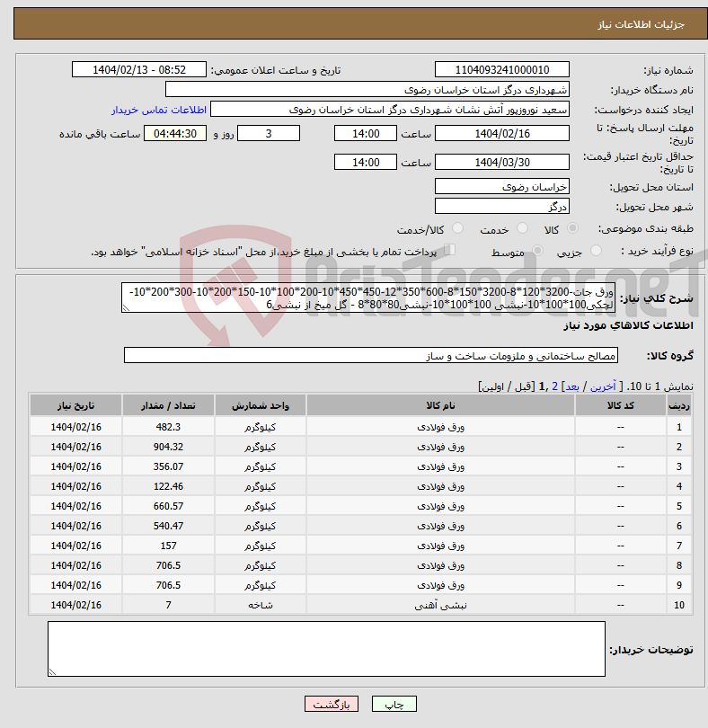Open page 2 of the item list

pos(554,386)
